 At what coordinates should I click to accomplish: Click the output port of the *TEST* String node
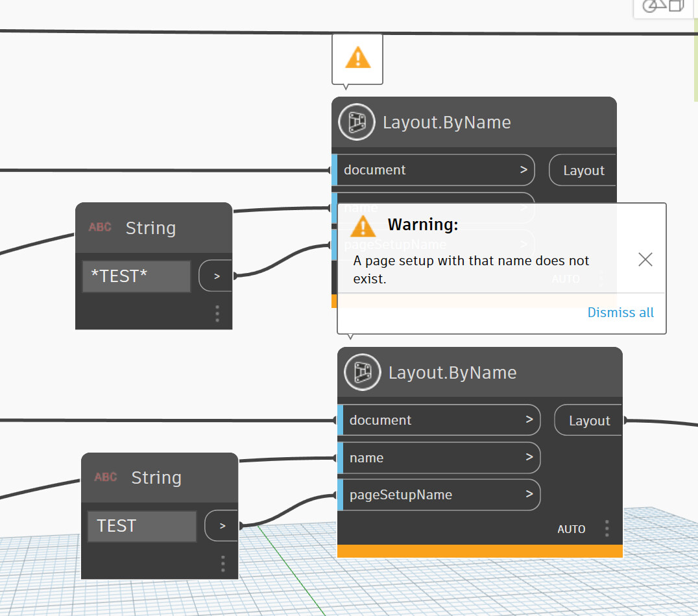[215, 276]
